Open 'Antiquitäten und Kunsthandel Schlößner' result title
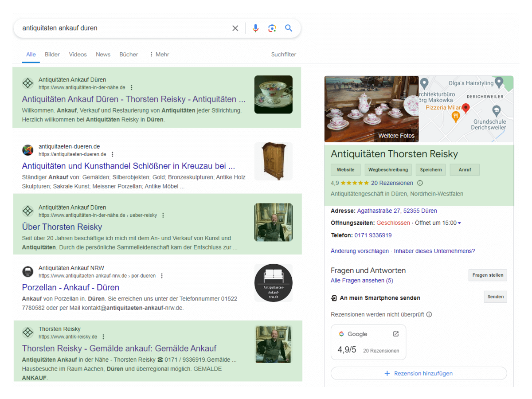 tap(129, 166)
